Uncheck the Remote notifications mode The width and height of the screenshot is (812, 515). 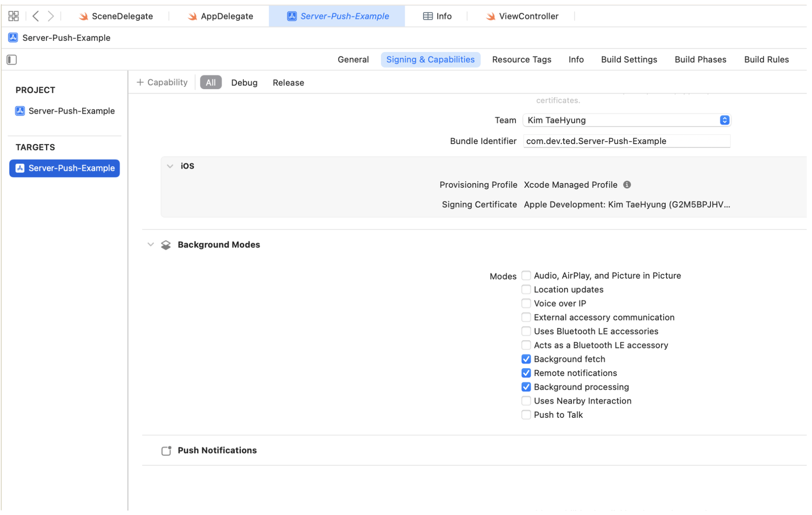tap(526, 373)
